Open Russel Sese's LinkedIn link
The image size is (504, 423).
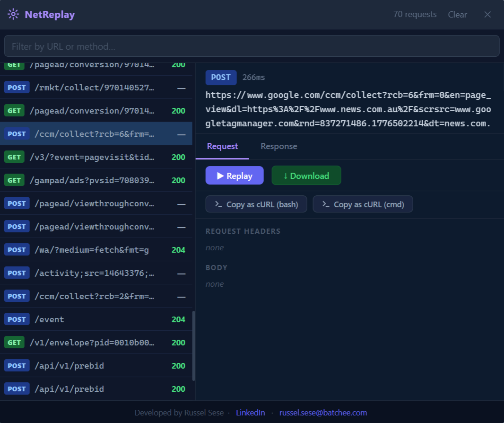click(251, 413)
